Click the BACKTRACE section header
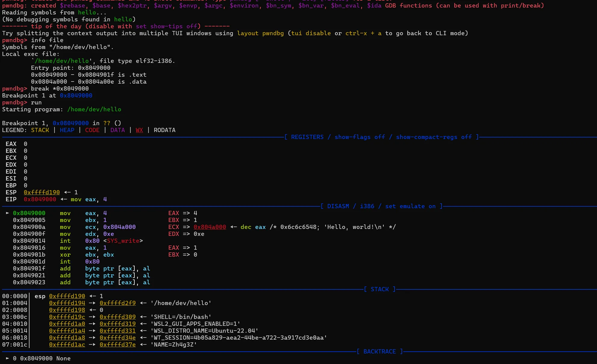Viewport: 597px width, 364px height. point(380,351)
